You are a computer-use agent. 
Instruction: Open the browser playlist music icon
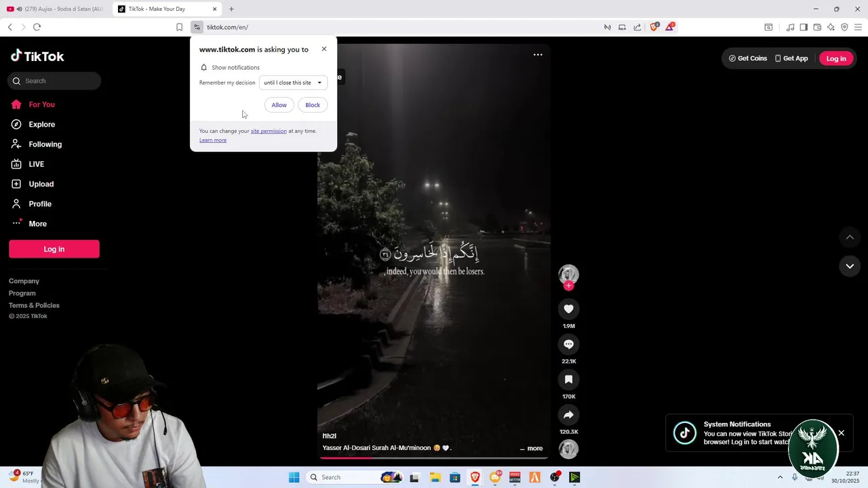tap(790, 27)
